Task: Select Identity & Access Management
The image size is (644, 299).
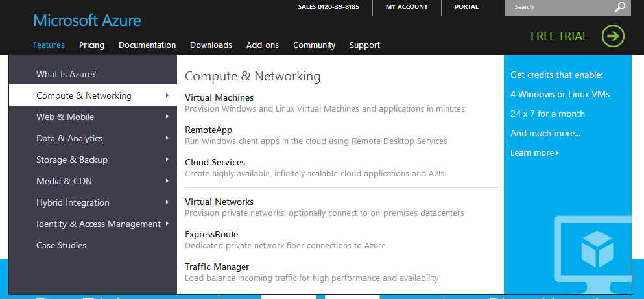Action: pyautogui.click(x=99, y=224)
